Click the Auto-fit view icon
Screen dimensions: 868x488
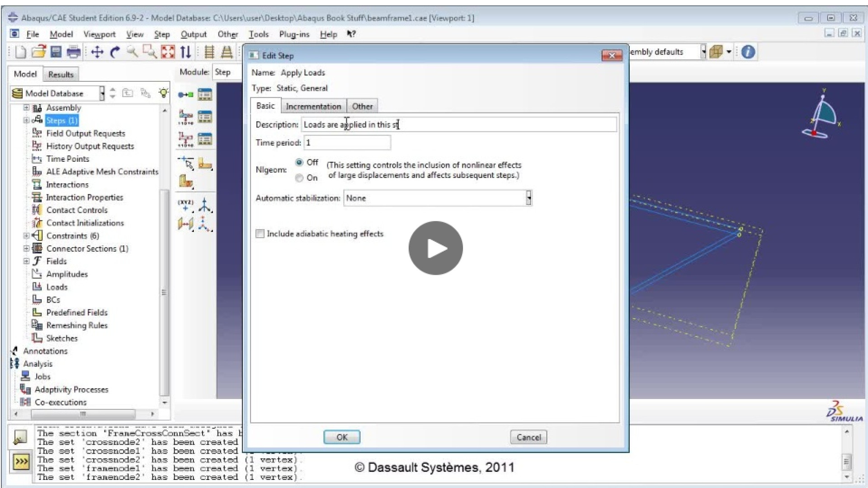[x=168, y=52]
